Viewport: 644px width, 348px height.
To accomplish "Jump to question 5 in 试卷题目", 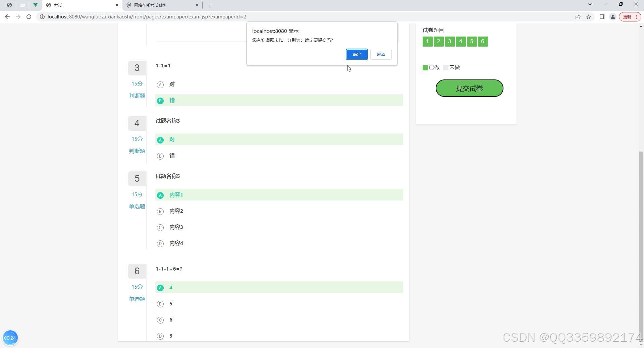I will click(x=472, y=42).
